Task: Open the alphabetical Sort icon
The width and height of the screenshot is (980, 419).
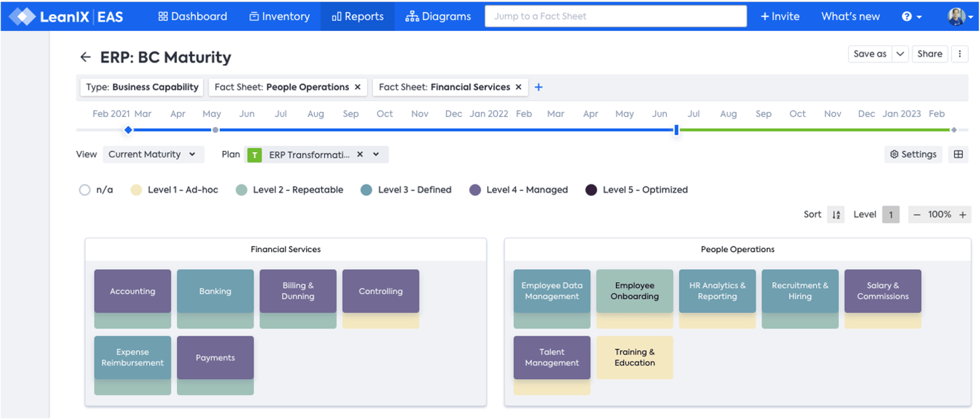Action: click(836, 214)
